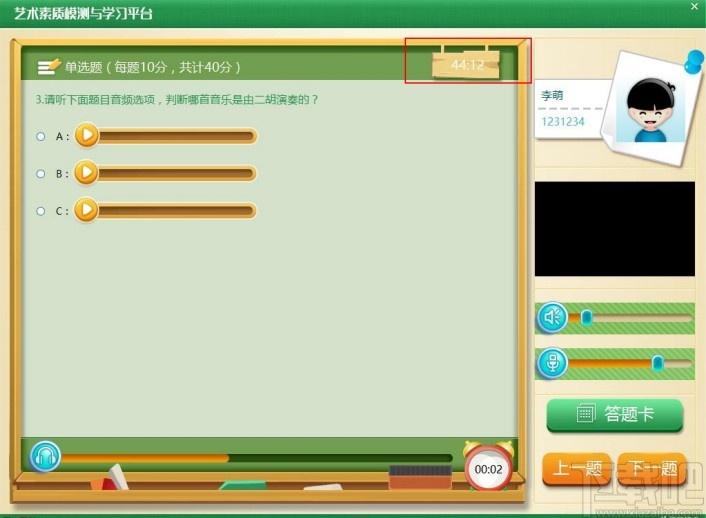Click the bottom listening progress bar
706x518 pixels.
pos(257,458)
